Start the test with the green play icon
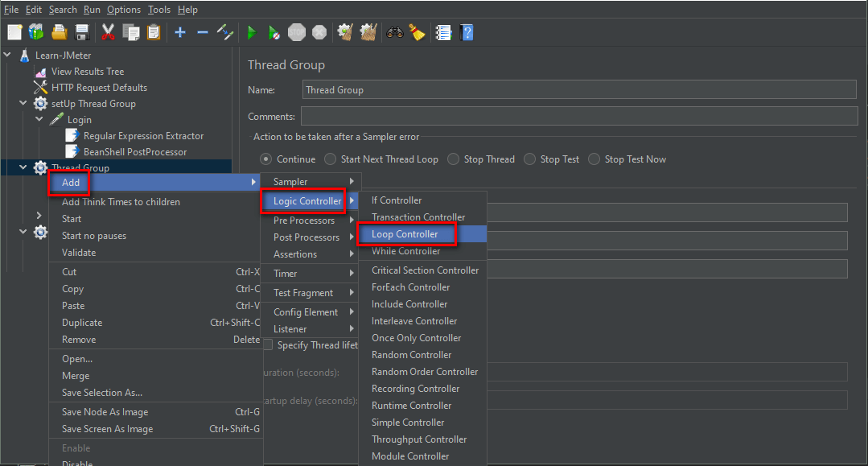868x466 pixels. coord(252,32)
